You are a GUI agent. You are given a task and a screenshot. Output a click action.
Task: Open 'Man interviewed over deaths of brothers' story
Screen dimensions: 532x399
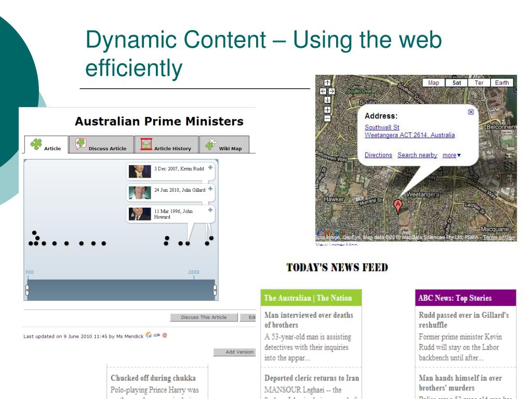coord(309,320)
